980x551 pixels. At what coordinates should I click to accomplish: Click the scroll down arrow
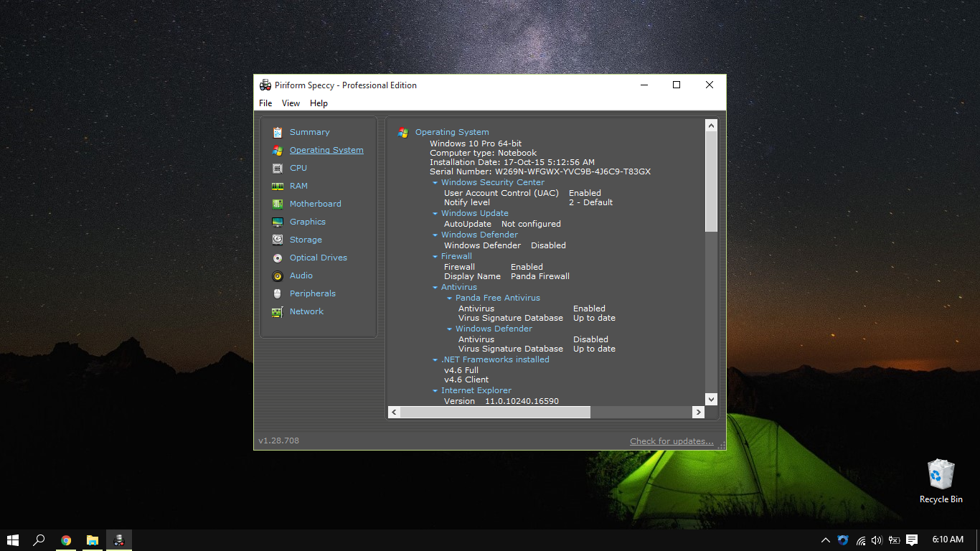click(711, 399)
